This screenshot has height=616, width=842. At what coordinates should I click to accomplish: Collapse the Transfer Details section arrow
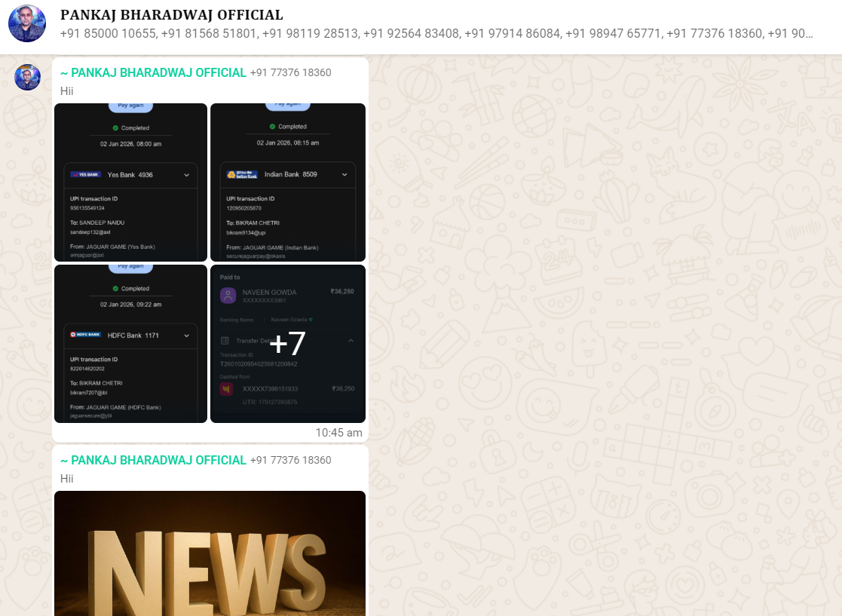pos(351,341)
